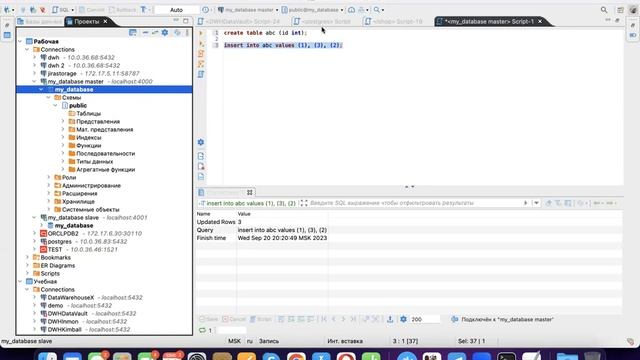Expand the Bookmarks folder

(27, 258)
